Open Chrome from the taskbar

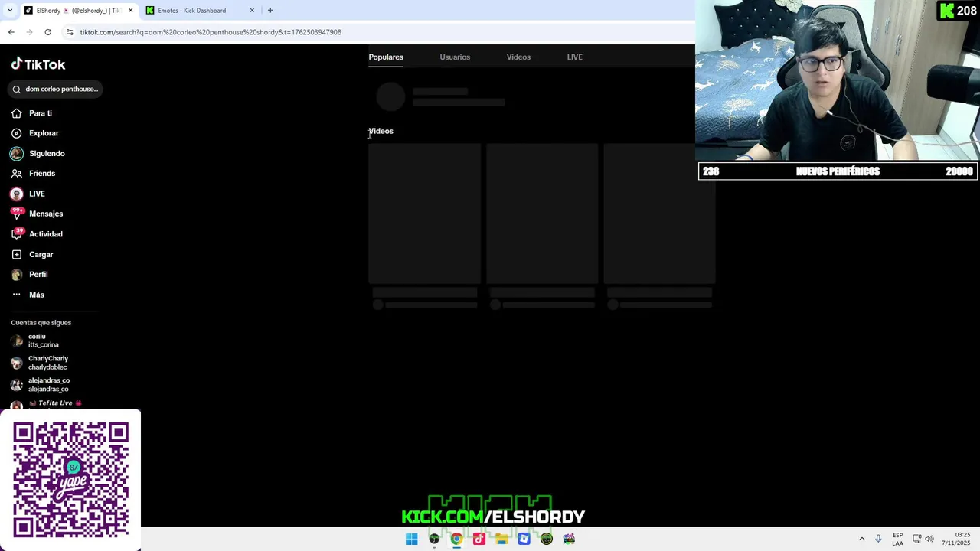click(x=456, y=539)
